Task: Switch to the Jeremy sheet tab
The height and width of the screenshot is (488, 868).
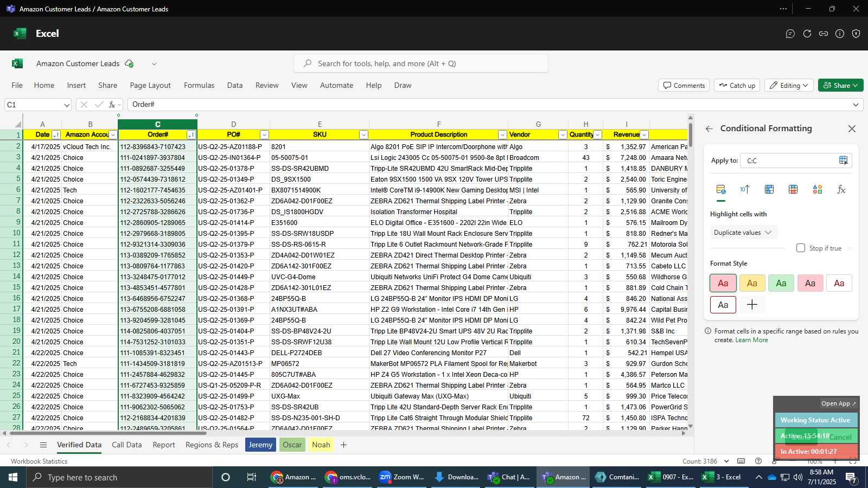Action: tap(260, 445)
